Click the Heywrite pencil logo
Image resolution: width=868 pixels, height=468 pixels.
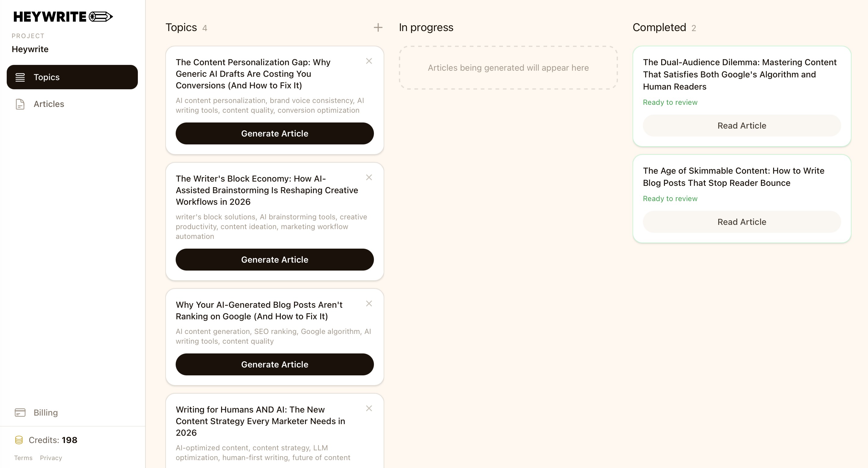point(100,16)
